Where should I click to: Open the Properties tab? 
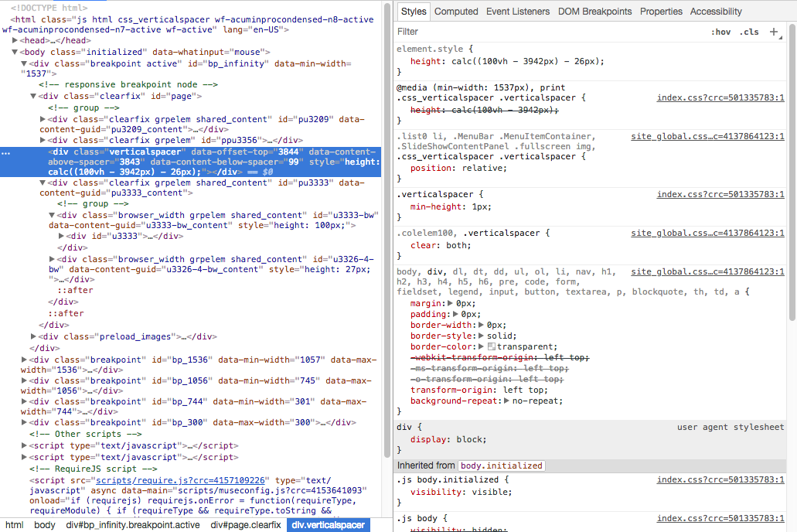tap(661, 11)
